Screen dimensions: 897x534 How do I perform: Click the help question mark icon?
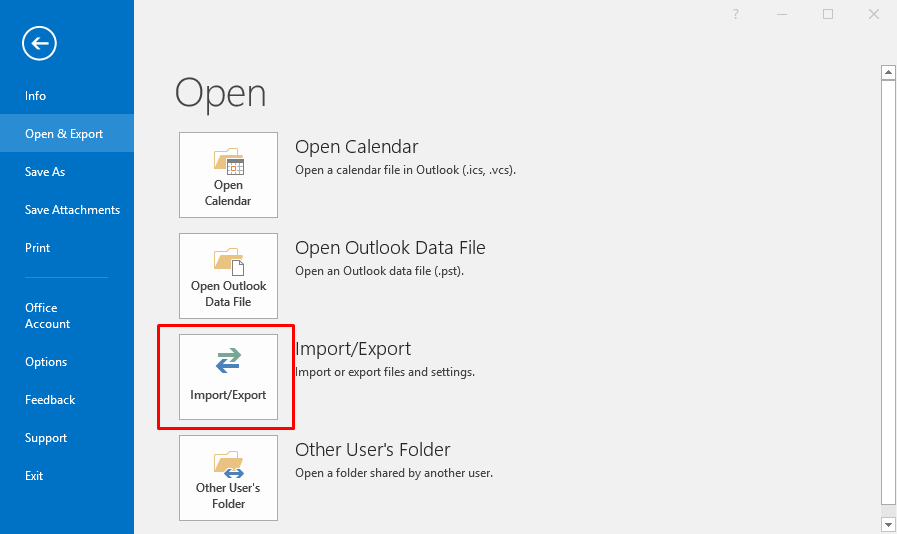click(736, 14)
